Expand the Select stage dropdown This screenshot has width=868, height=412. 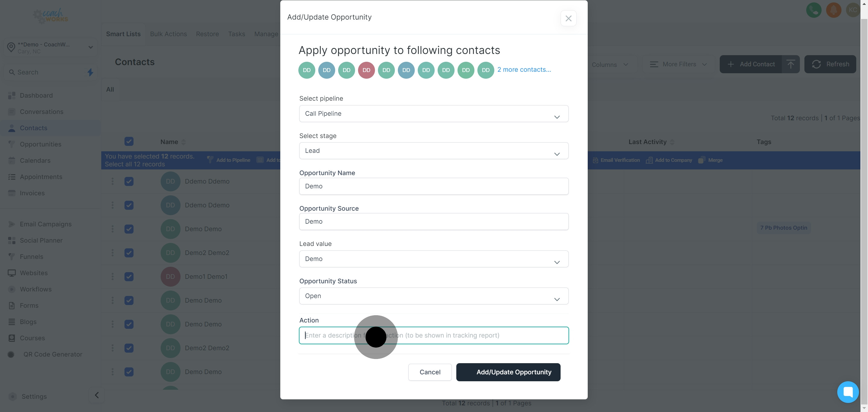click(x=434, y=151)
